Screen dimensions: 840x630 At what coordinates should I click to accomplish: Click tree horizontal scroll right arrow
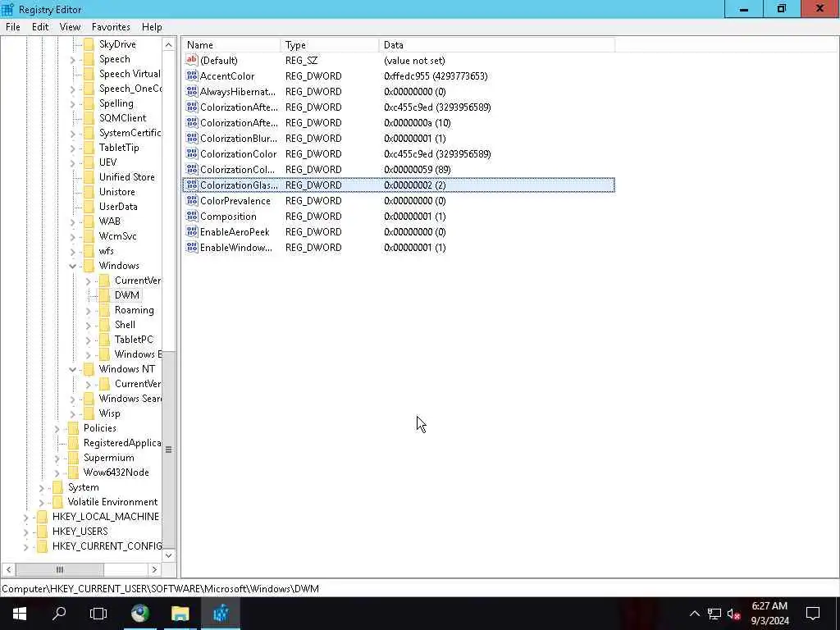pos(154,569)
